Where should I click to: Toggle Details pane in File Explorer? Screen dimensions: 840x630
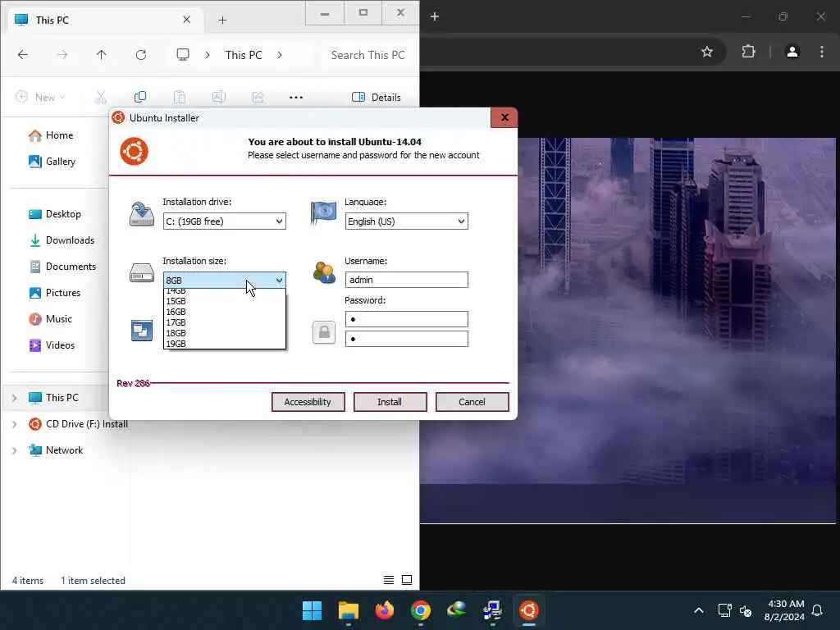point(376,97)
